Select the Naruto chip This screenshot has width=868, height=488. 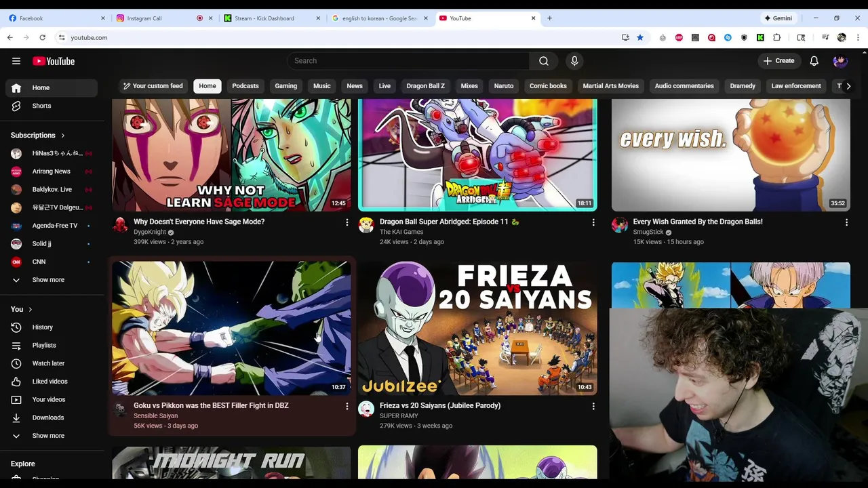pos(504,86)
